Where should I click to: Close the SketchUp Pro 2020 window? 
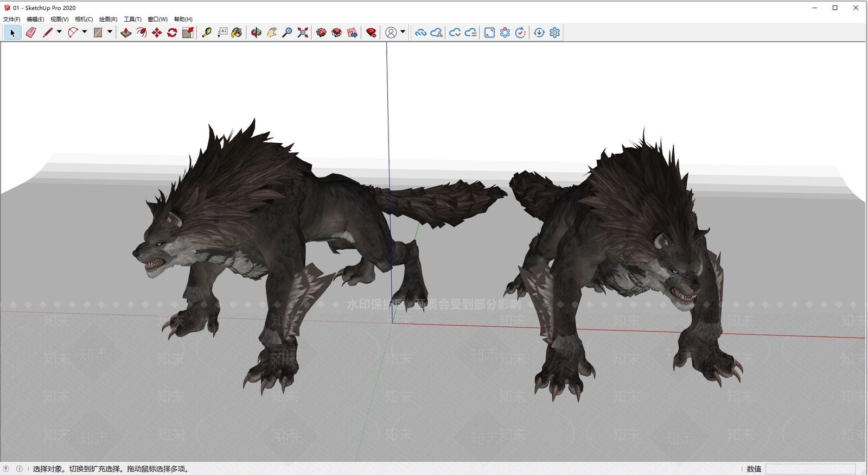[x=856, y=8]
